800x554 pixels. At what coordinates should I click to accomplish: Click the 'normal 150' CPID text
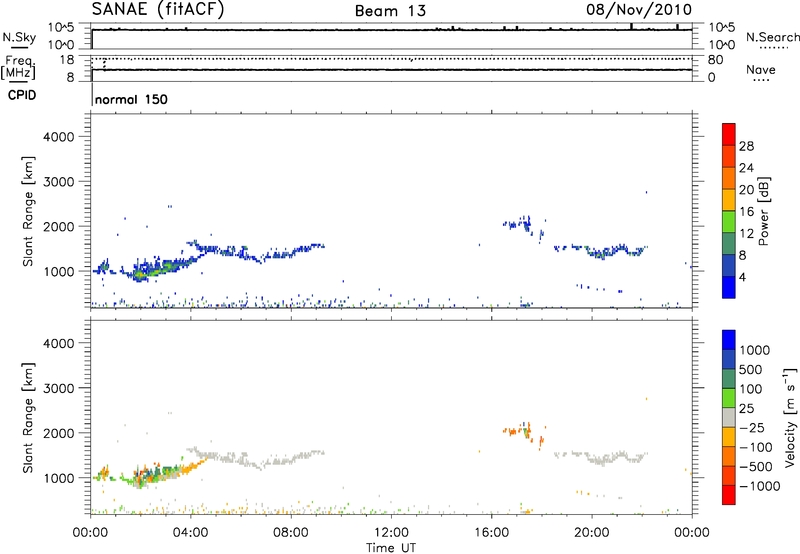[x=131, y=99]
